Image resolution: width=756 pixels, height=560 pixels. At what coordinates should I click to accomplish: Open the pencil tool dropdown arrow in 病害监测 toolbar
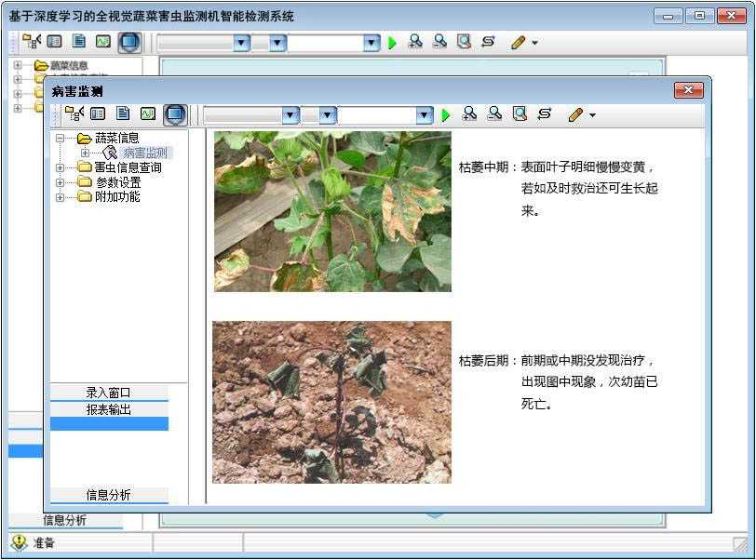coord(592,116)
